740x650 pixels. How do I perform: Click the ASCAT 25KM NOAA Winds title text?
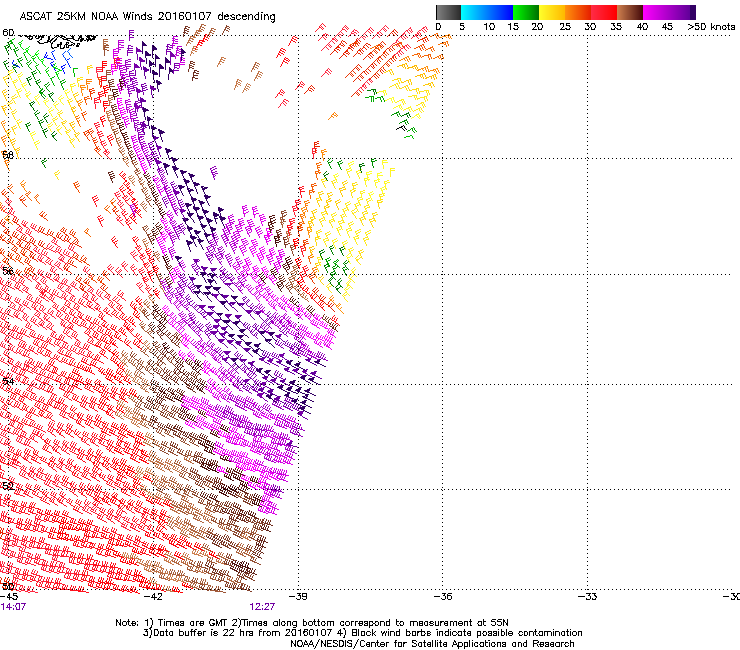[x=147, y=16]
